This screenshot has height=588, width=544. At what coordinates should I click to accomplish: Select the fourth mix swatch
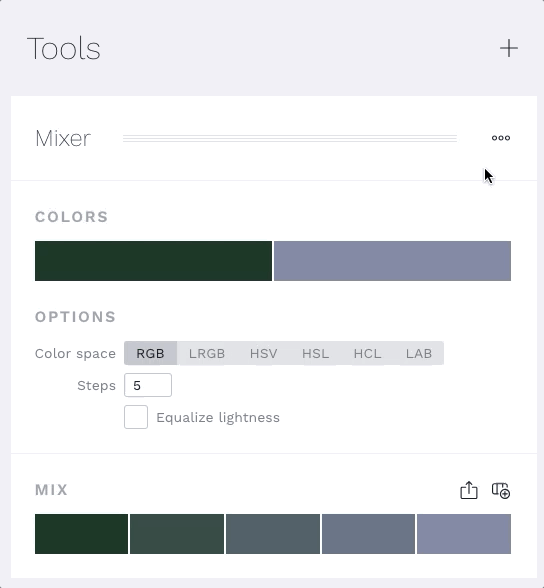tap(369, 534)
